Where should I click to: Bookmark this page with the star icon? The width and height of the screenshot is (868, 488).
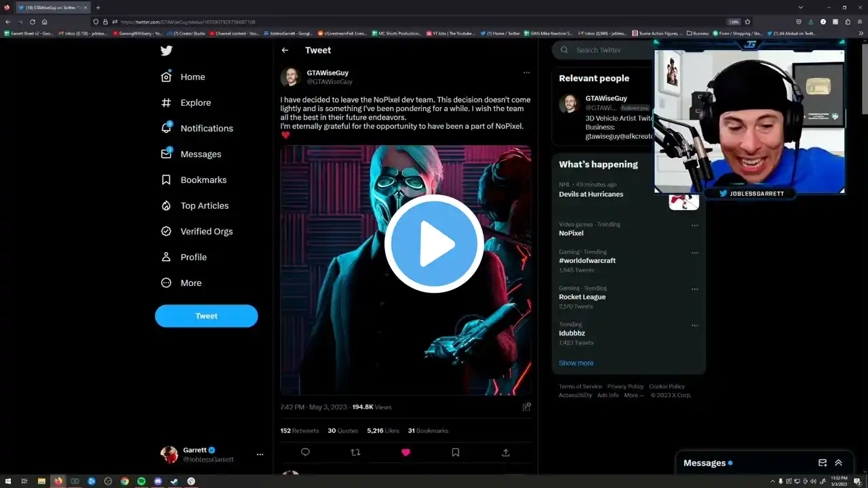(747, 22)
